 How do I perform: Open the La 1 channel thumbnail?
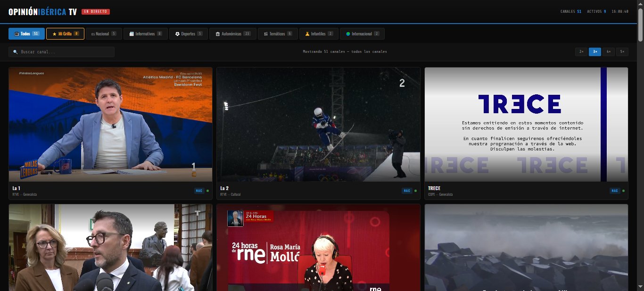click(110, 125)
